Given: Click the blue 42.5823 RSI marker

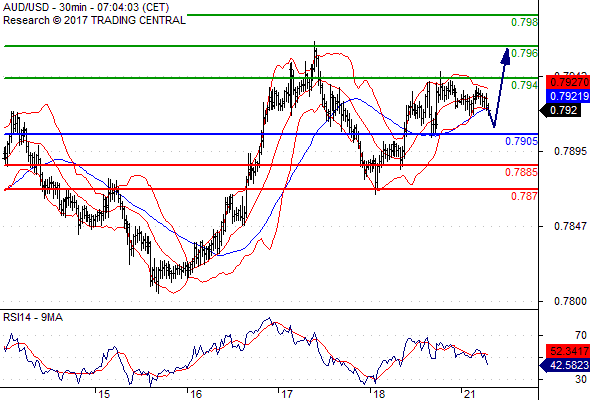Looking at the screenshot, I should 564,365.
